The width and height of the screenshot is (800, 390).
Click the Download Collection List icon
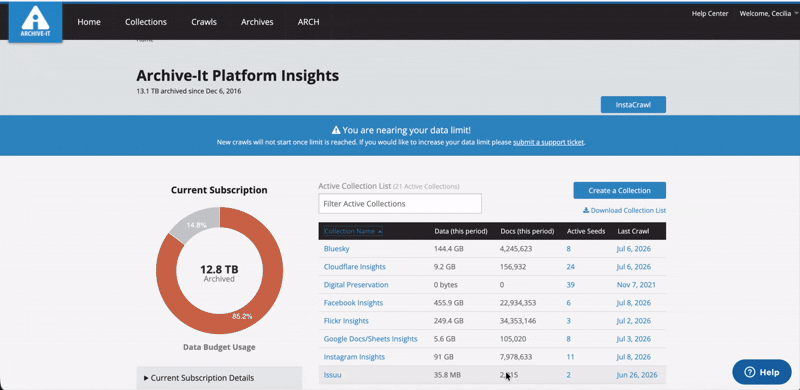coord(586,210)
